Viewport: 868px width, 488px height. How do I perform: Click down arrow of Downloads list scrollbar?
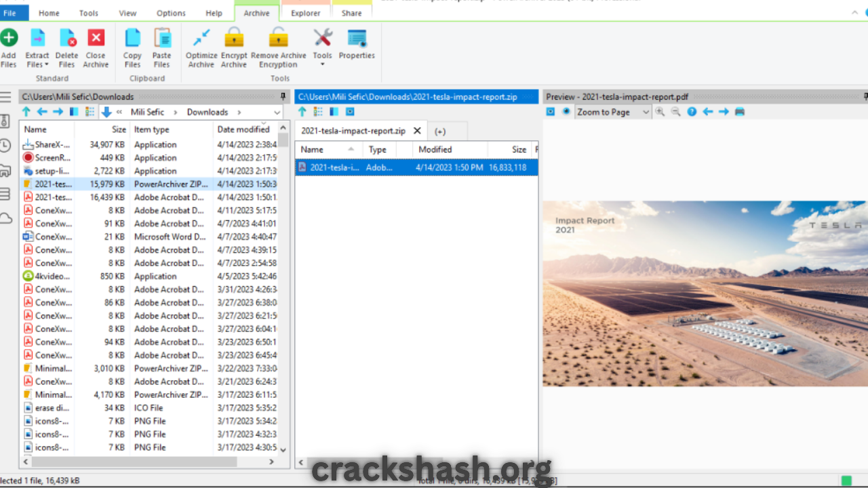tap(283, 449)
